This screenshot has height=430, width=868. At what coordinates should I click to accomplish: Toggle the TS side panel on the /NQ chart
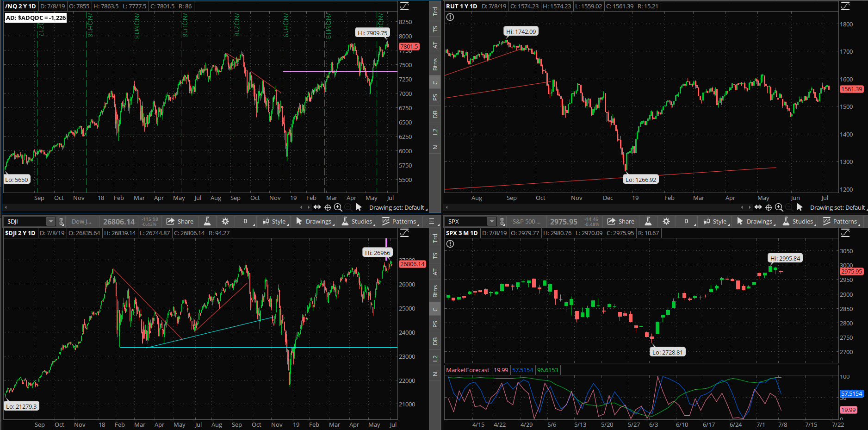[435, 29]
